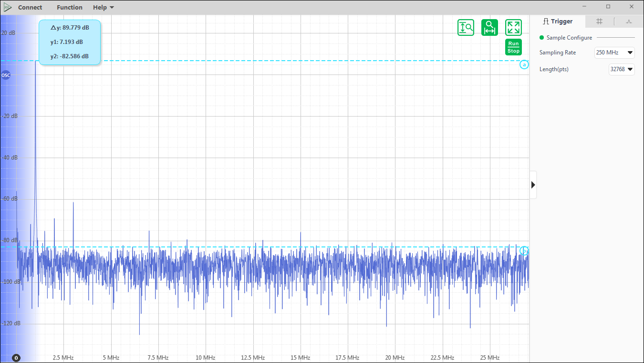Click the 20 MHz axis label

(395, 358)
